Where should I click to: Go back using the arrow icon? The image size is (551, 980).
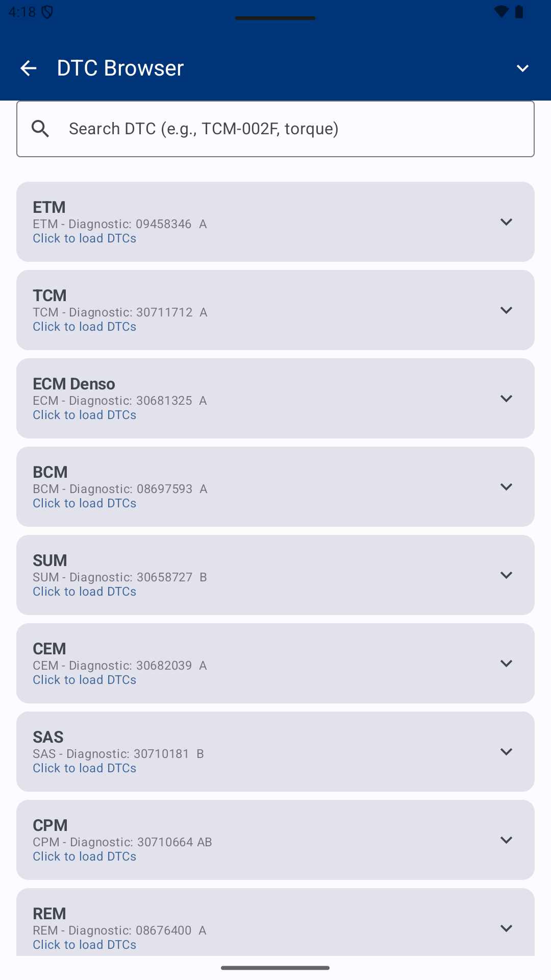29,68
